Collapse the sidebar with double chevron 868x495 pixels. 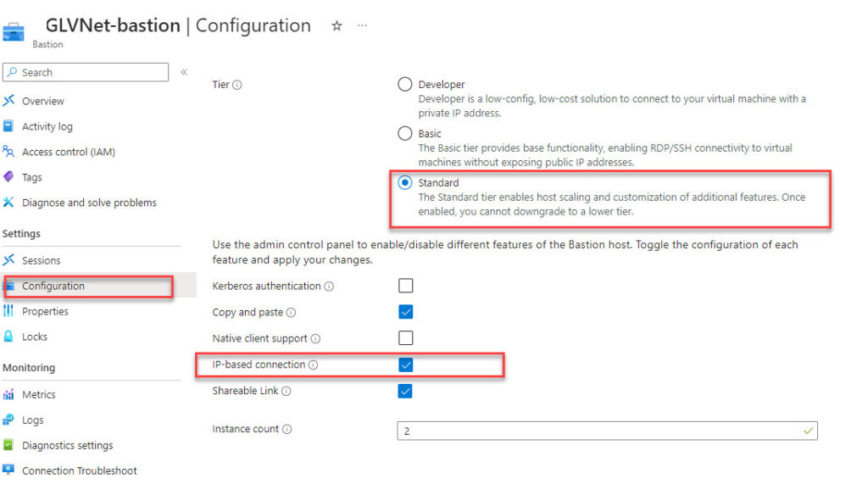coord(184,72)
